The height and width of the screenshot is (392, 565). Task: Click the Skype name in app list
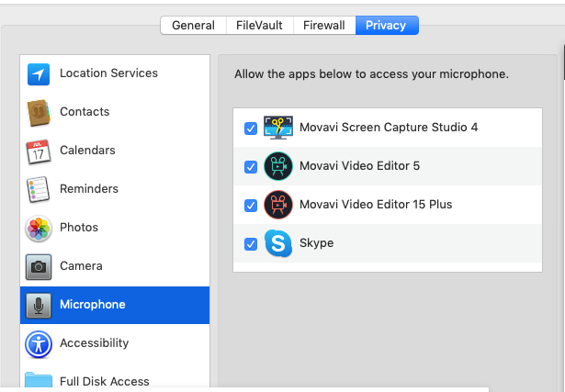coord(316,243)
